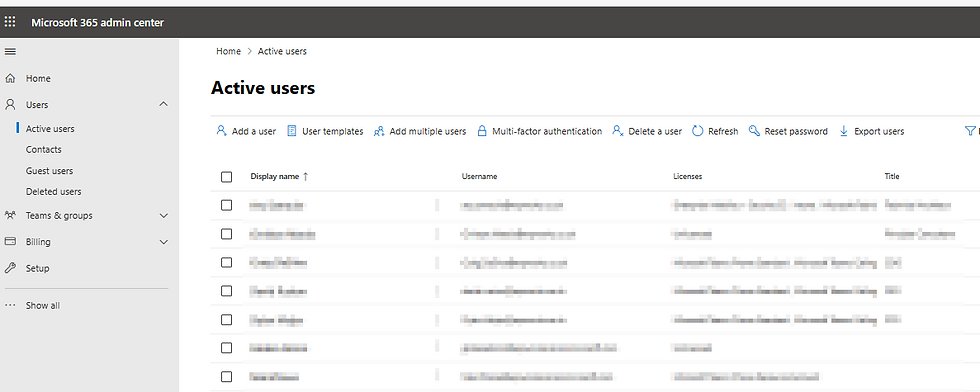Click the Teams & groups icon
The width and height of the screenshot is (980, 392).
point(10,215)
